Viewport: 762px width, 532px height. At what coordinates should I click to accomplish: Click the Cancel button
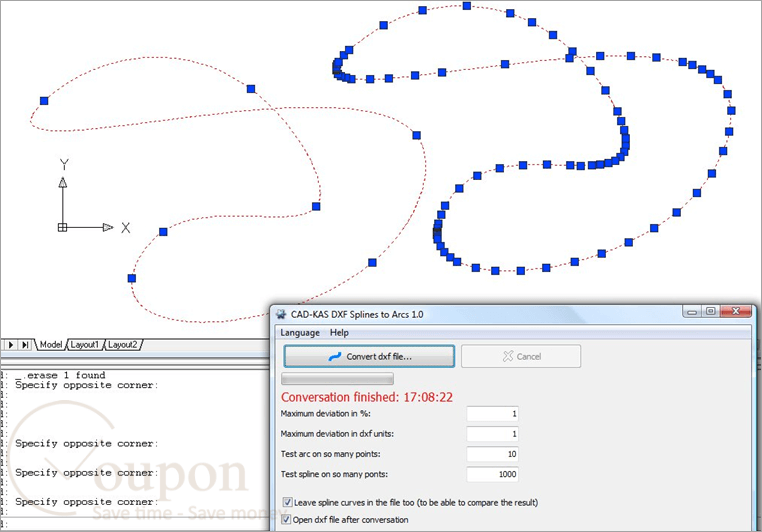(520, 356)
